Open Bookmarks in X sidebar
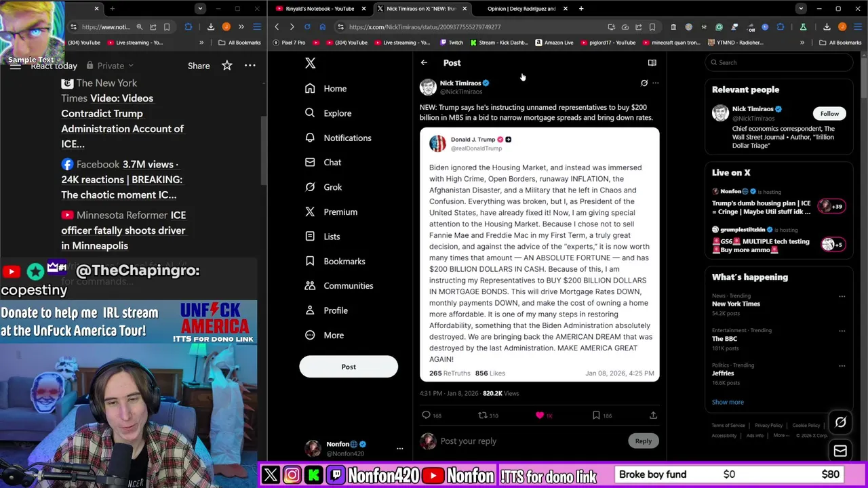Screen dimensions: 868x488 coord(335,261)
